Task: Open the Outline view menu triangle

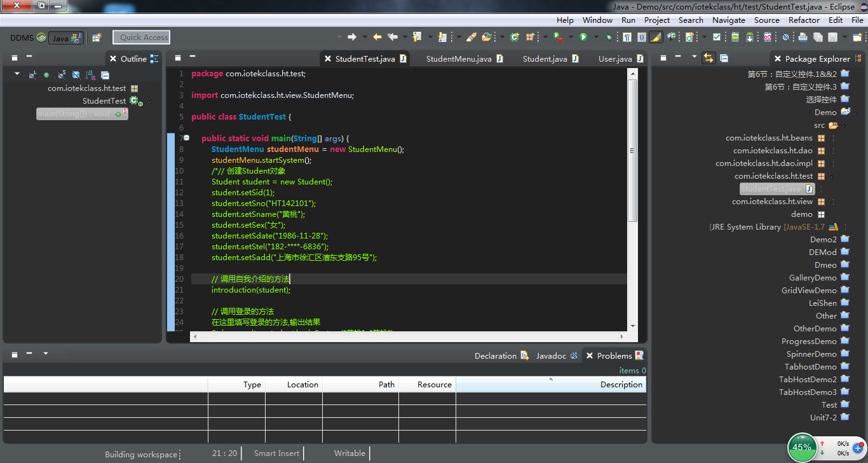Action: click(17, 74)
